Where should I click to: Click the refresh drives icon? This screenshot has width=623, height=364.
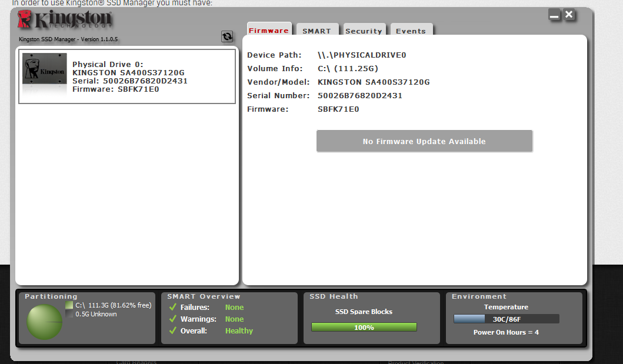coord(227,36)
